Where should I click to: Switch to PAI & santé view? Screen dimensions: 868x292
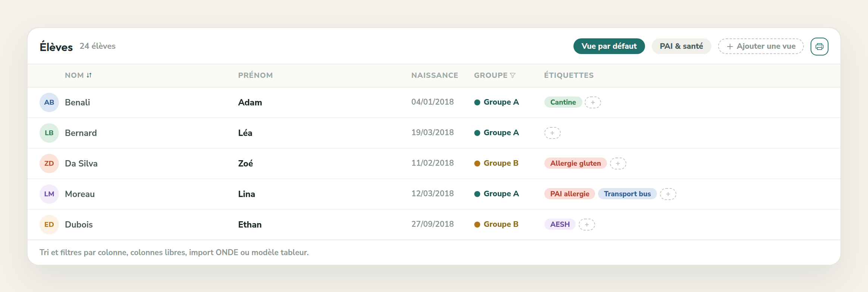click(681, 46)
